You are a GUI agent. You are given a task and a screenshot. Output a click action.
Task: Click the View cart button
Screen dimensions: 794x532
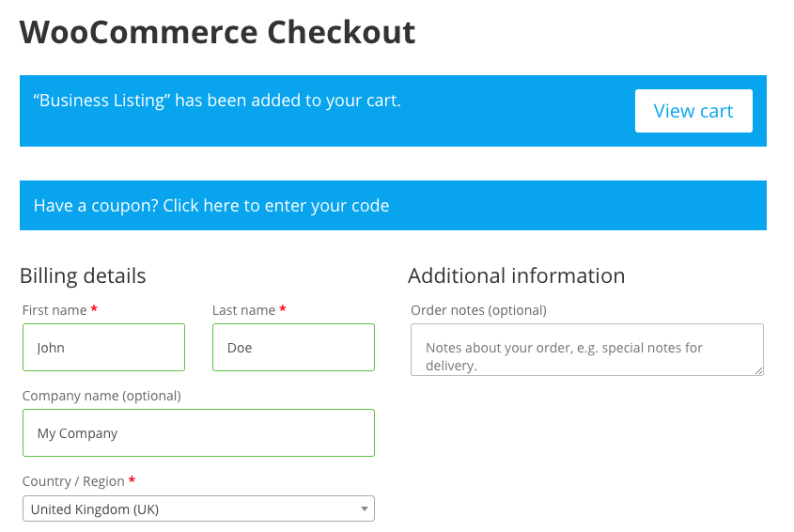(693, 111)
